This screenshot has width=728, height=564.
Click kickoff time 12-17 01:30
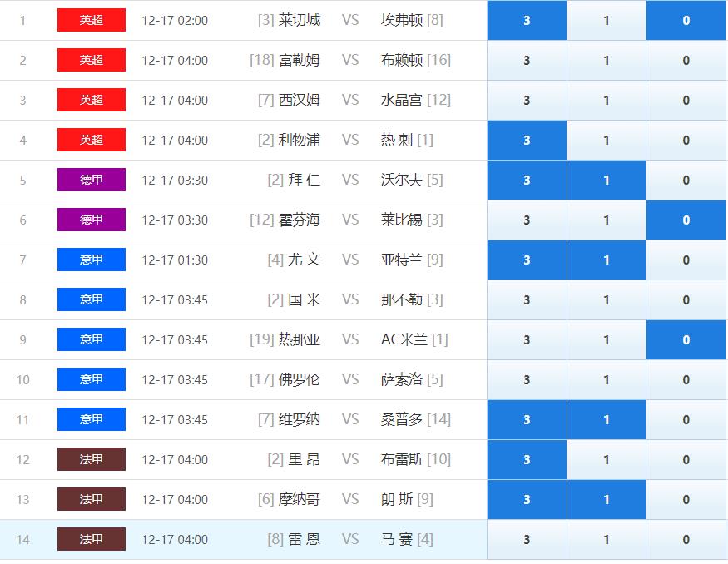pos(175,260)
